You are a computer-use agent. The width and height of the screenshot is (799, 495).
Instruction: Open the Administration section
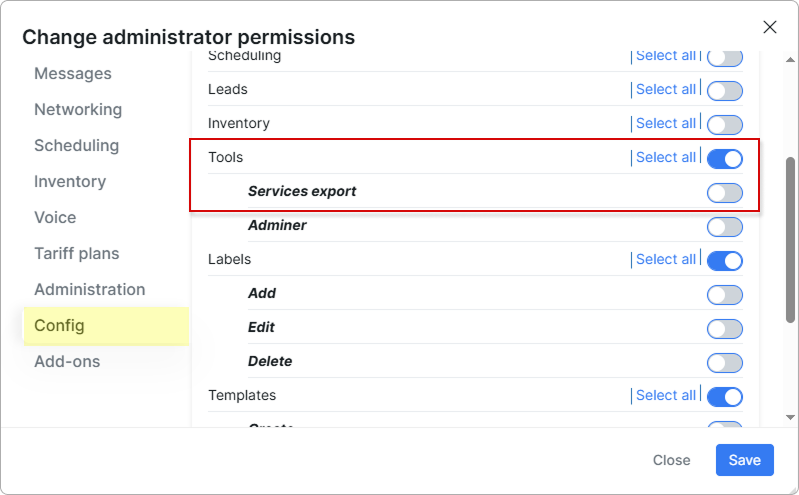pyautogui.click(x=90, y=289)
